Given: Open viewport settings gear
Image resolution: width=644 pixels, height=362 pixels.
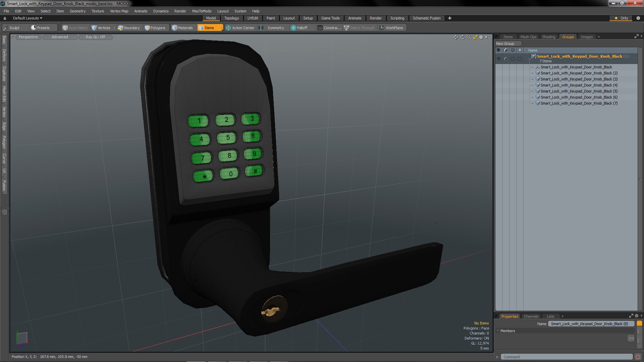Looking at the screenshot, I should coord(481,37).
